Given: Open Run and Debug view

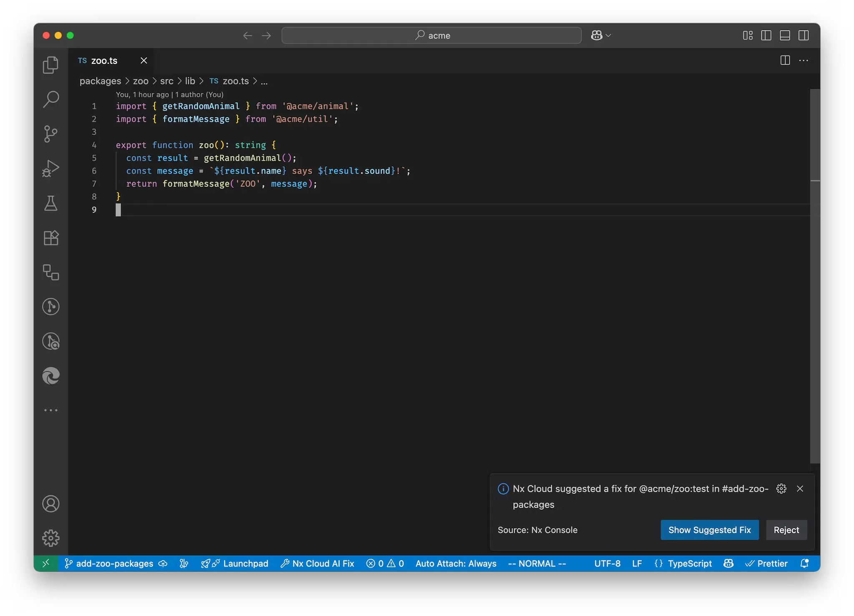Looking at the screenshot, I should (x=51, y=168).
